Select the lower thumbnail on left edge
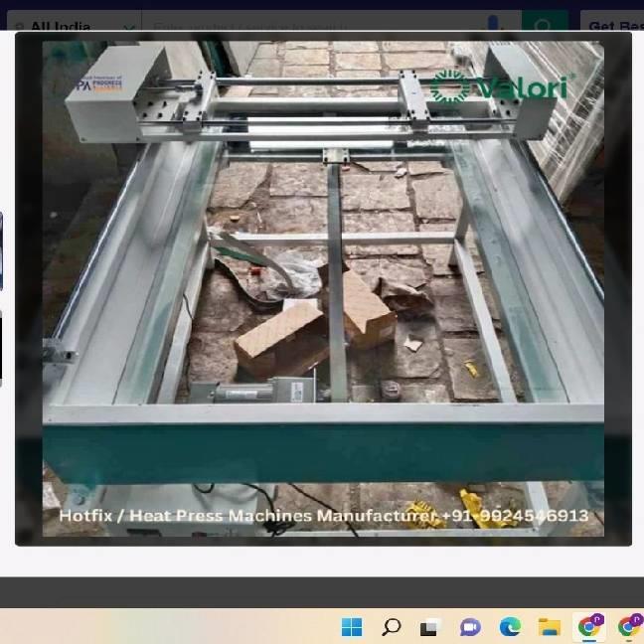This screenshot has height=644, width=644. click(x=1, y=348)
